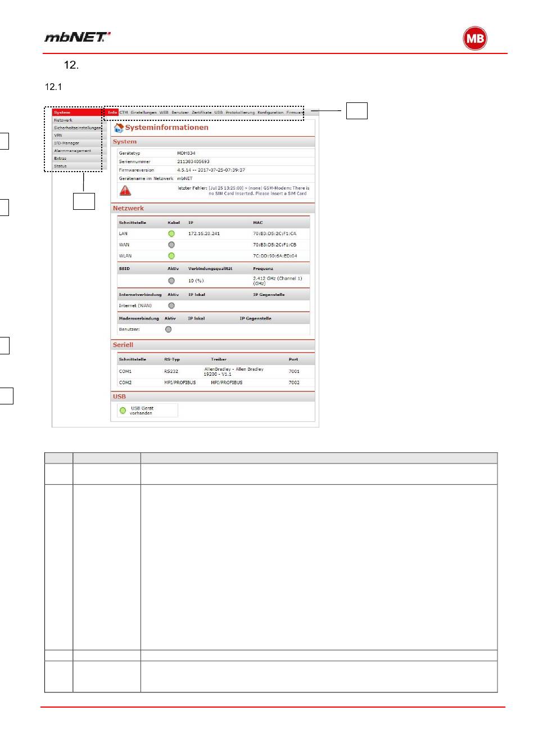The width and height of the screenshot is (534, 756).
Task: Open Alarmmanagement in the left menu
Action: click(77, 151)
